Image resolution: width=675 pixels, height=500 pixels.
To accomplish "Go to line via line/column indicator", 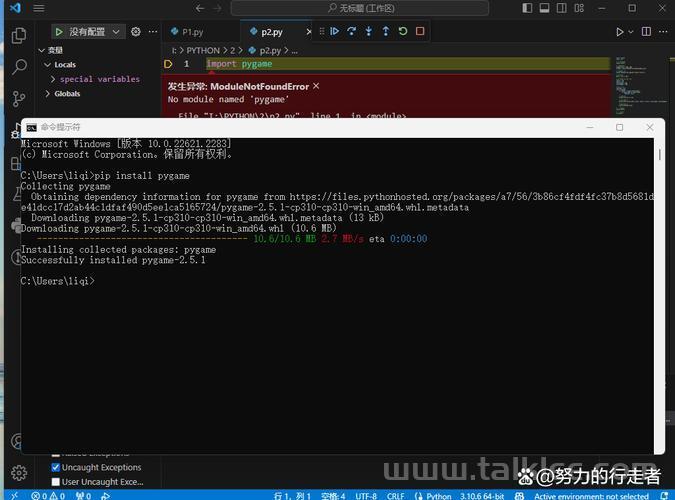I will point(292,496).
